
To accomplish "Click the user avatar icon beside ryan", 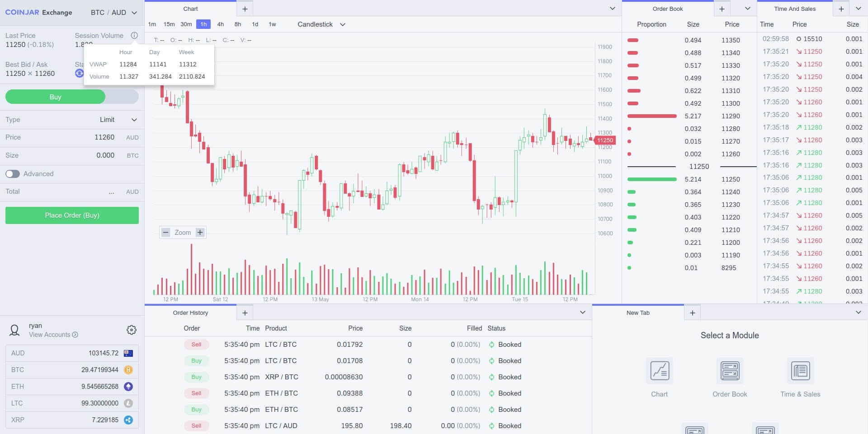I will tap(14, 330).
